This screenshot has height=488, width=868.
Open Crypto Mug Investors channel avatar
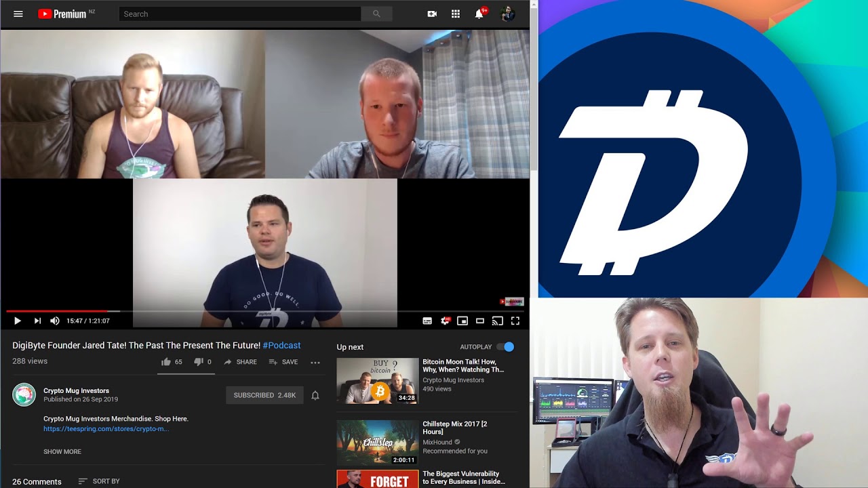tap(24, 394)
